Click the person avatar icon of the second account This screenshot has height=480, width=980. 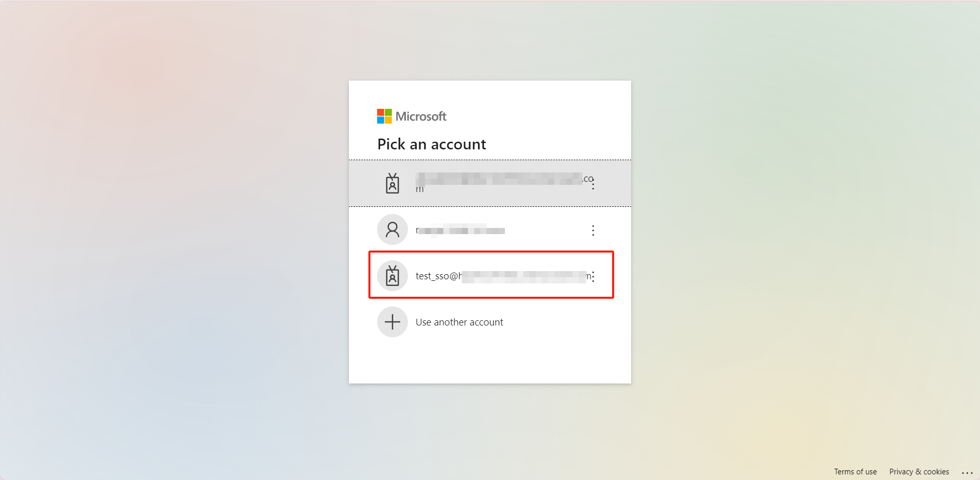point(393,229)
